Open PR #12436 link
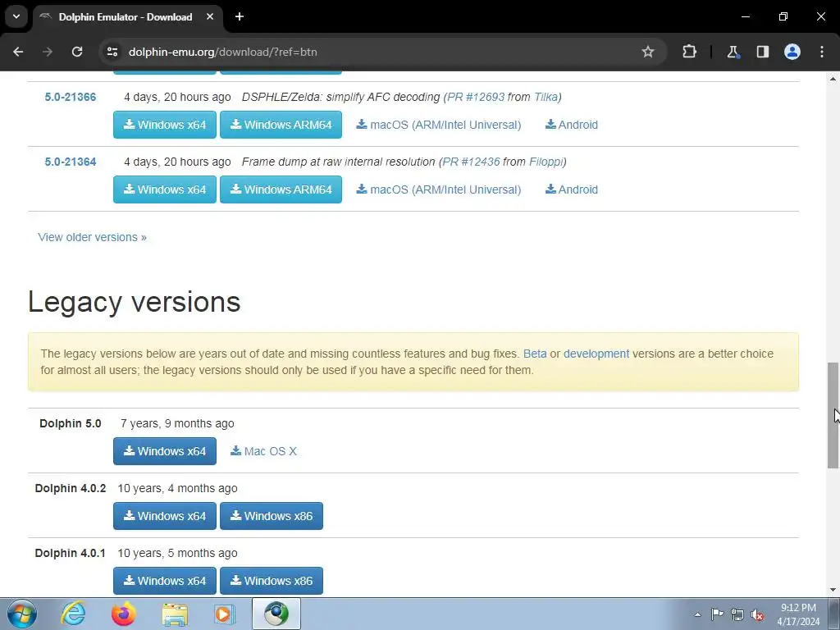Screen dimensions: 840x630 click(471, 162)
